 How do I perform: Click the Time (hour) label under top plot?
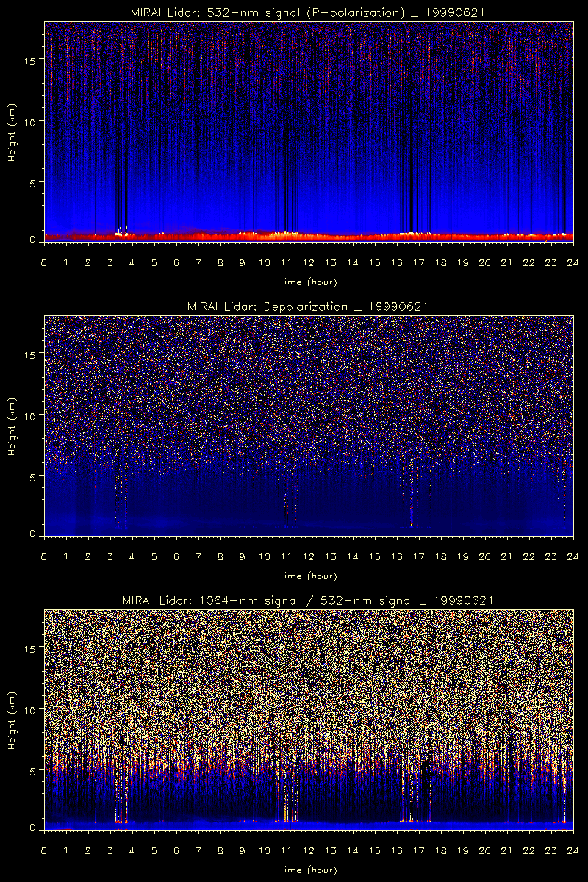point(308,282)
